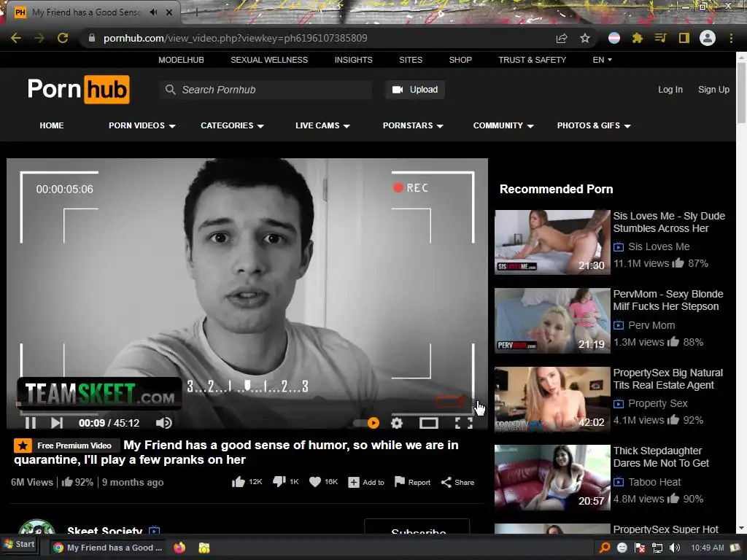Expand the LIVE CAMS dropdown
Image resolution: width=747 pixels, height=560 pixels.
coord(322,125)
